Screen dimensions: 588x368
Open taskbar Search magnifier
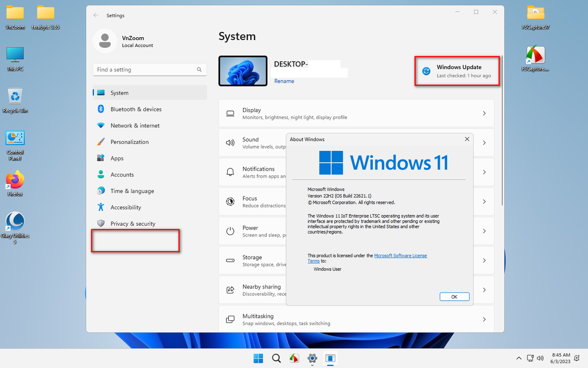pos(276,358)
